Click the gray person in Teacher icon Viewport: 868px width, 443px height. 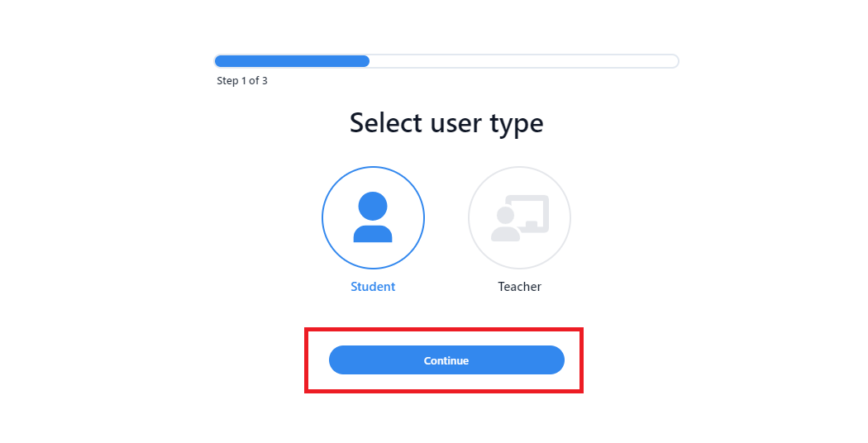tap(504, 226)
